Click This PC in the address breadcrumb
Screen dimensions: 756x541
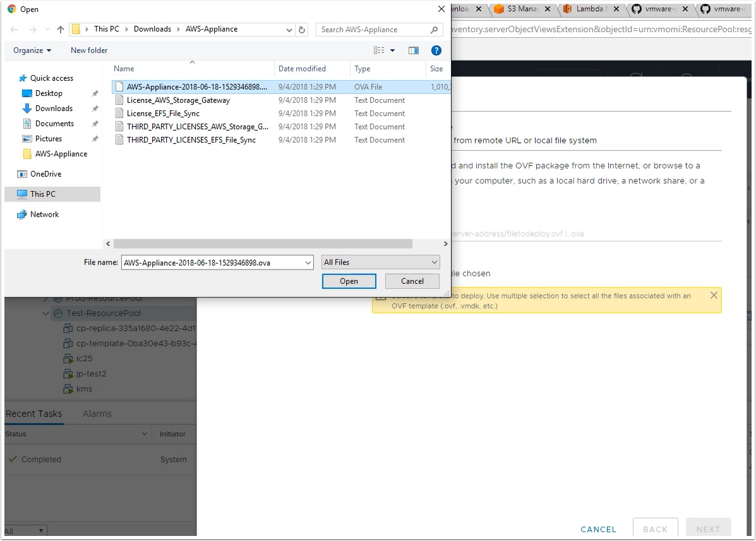[x=107, y=29]
